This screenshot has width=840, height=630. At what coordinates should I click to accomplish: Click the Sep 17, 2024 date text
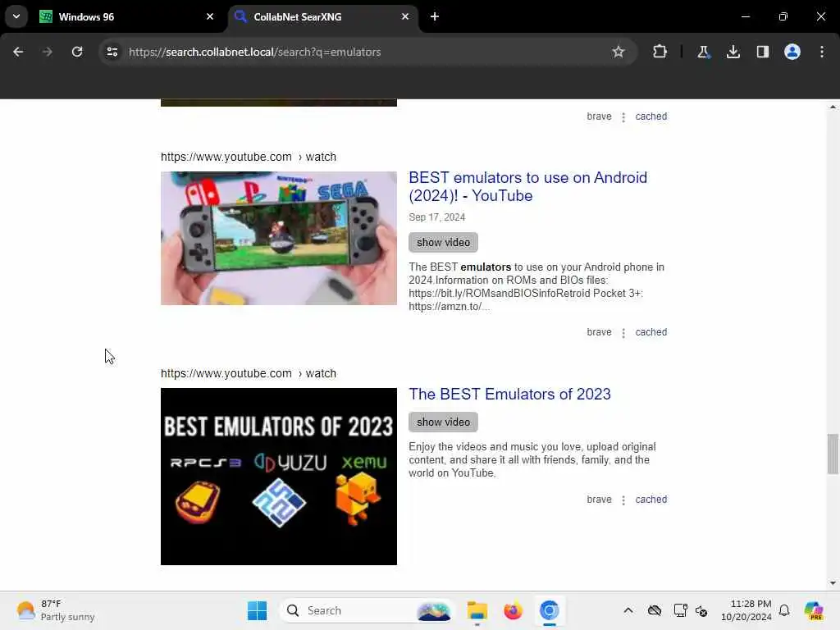[x=436, y=217]
